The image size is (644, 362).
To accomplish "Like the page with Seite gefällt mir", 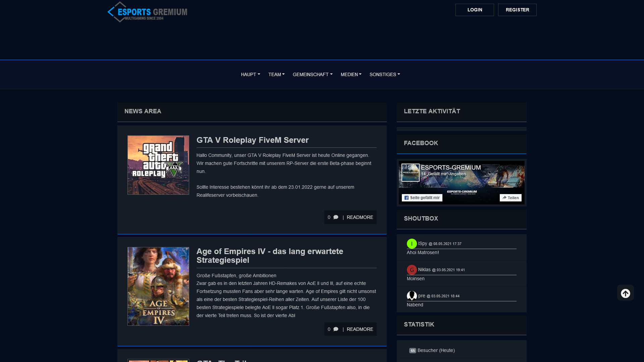I will point(422,198).
